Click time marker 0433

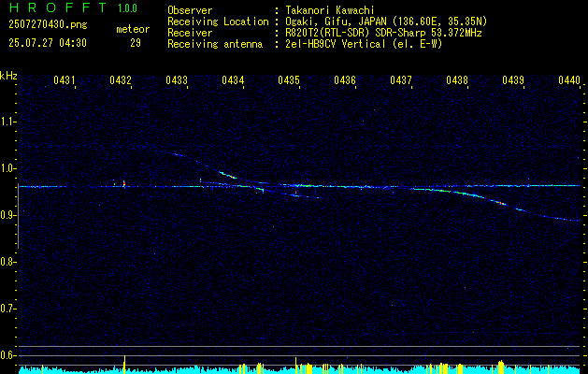pyautogui.click(x=177, y=80)
